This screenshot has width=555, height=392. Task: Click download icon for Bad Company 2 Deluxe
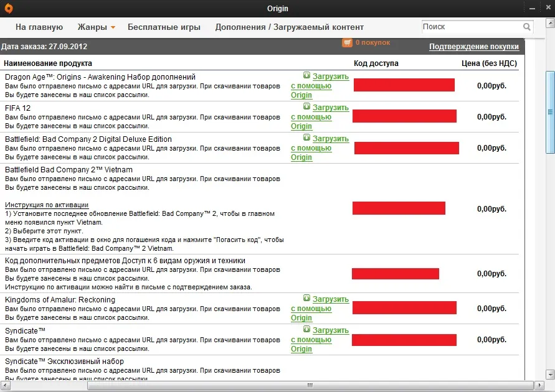306,138
